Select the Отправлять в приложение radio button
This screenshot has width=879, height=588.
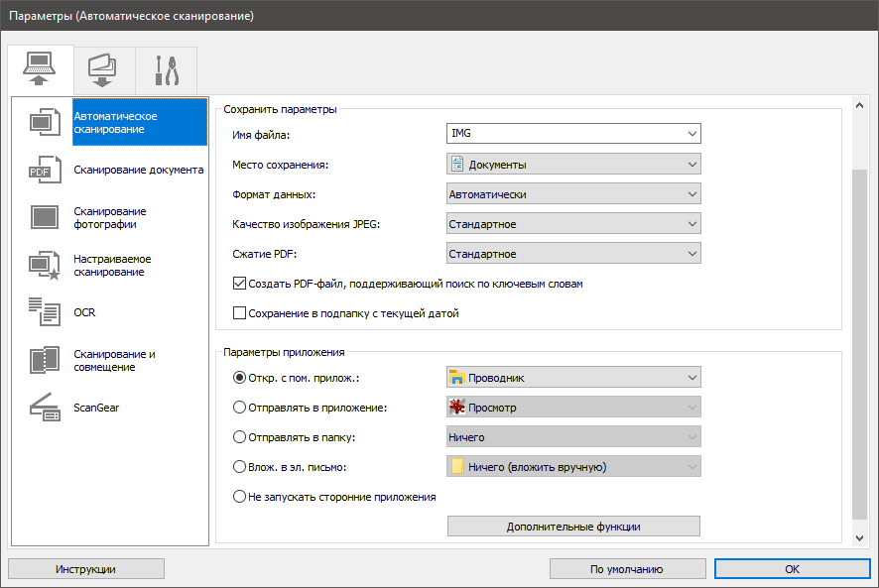click(239, 407)
